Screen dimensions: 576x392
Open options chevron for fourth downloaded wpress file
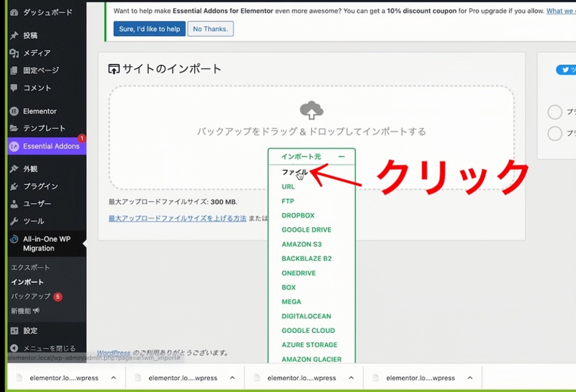pyautogui.click(x=470, y=378)
